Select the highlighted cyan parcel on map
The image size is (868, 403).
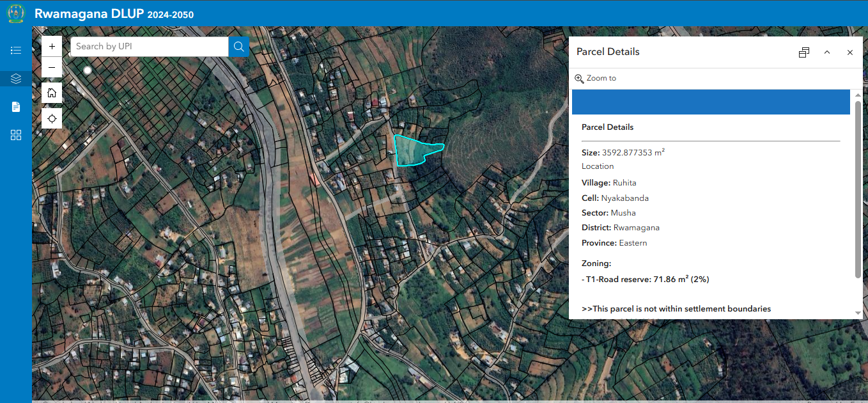[414, 151]
